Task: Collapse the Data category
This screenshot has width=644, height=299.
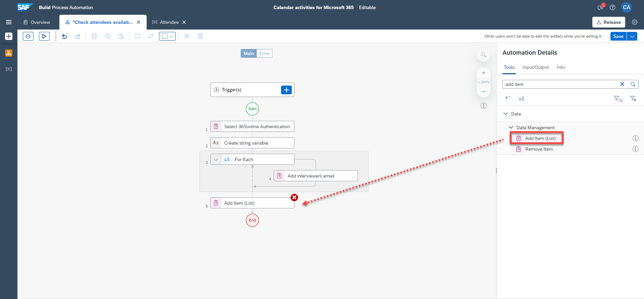Action: [505, 114]
